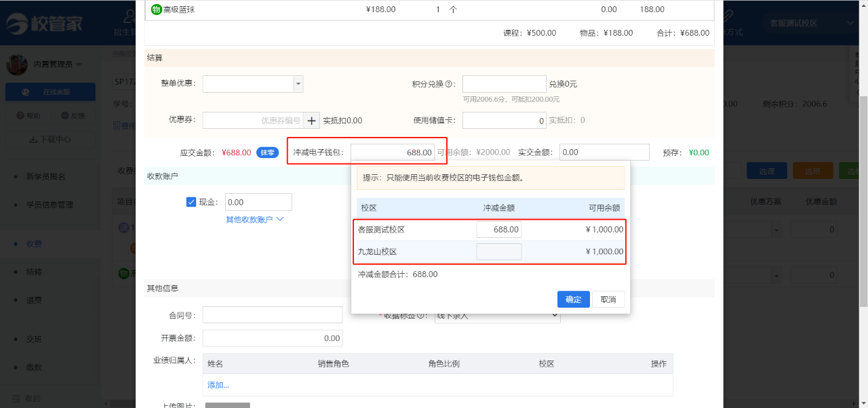868x408 pixels.
Task: Click the 在线客服 smiley icon
Action: 26,91
